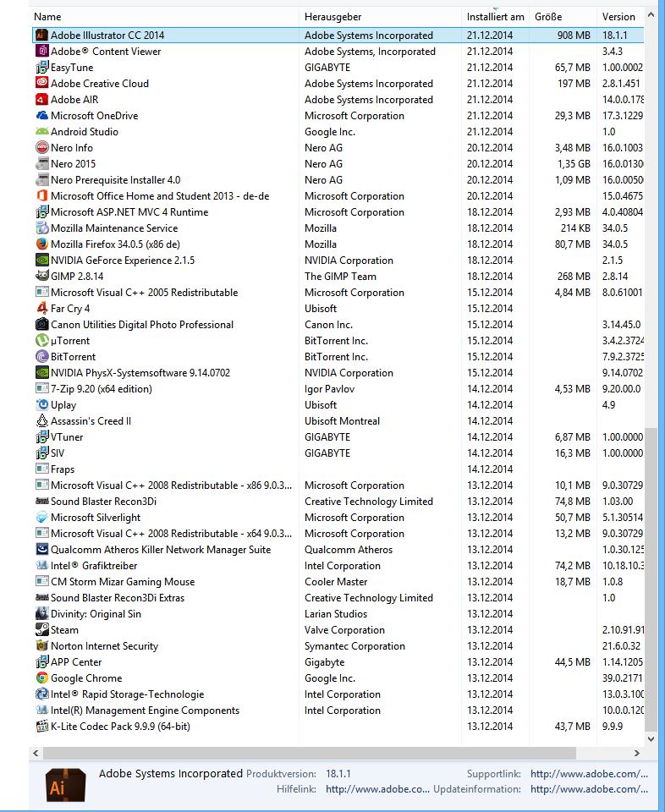Screen dimensions: 665x812
Task: Click the Valve Corporation publisher cell
Action: coord(344,629)
